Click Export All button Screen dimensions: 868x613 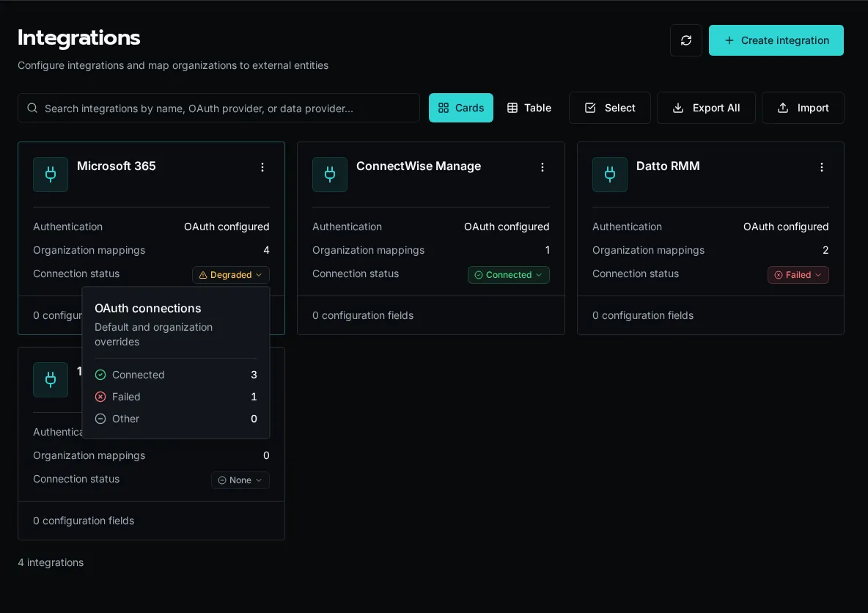706,108
